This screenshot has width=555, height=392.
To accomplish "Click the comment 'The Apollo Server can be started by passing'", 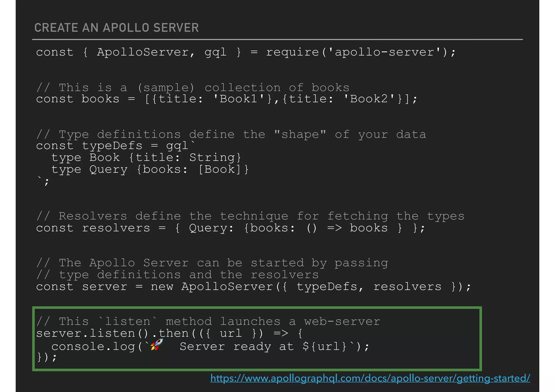I will point(212,263).
